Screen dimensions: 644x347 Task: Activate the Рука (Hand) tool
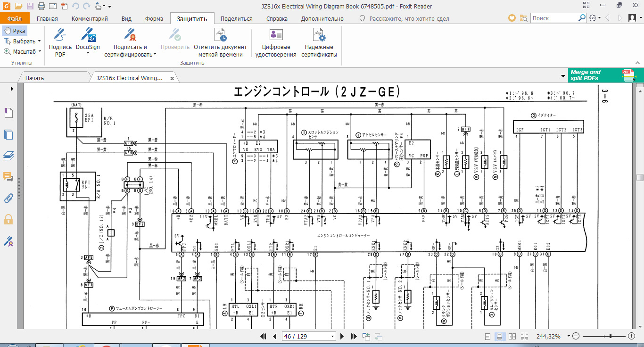click(15, 31)
